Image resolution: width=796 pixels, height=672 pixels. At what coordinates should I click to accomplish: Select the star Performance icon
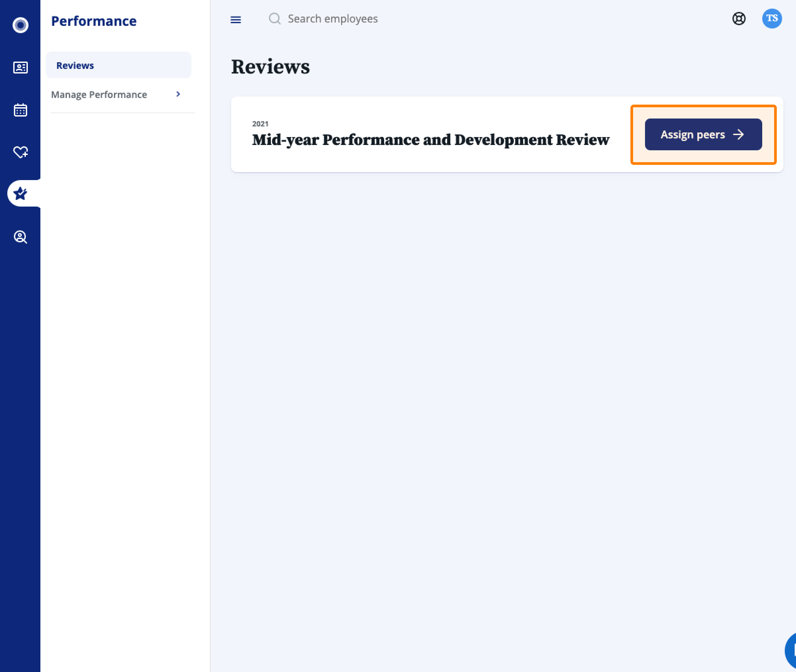(x=20, y=194)
